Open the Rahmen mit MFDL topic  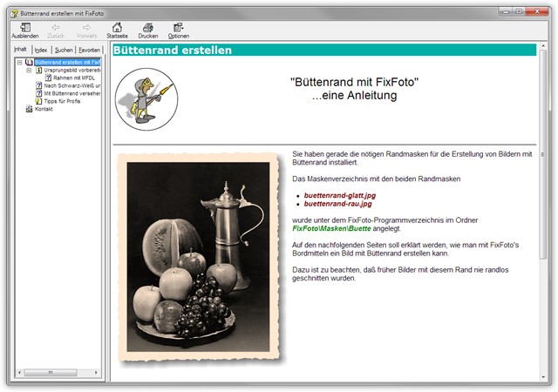click(x=74, y=78)
